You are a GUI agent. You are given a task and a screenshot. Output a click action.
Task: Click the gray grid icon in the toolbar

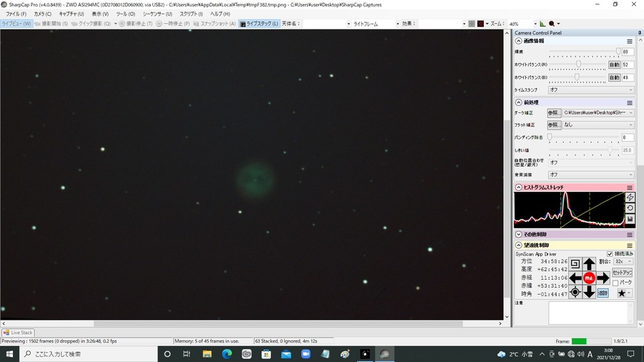tap(472, 24)
